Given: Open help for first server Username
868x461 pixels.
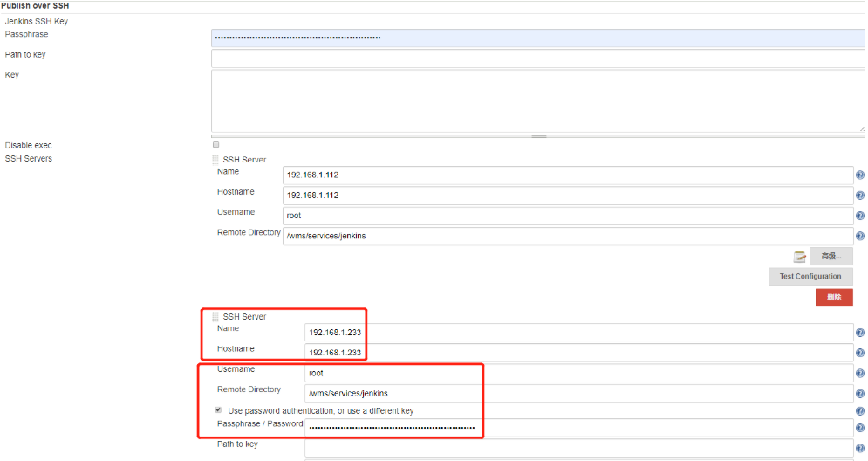Looking at the screenshot, I should click(859, 216).
